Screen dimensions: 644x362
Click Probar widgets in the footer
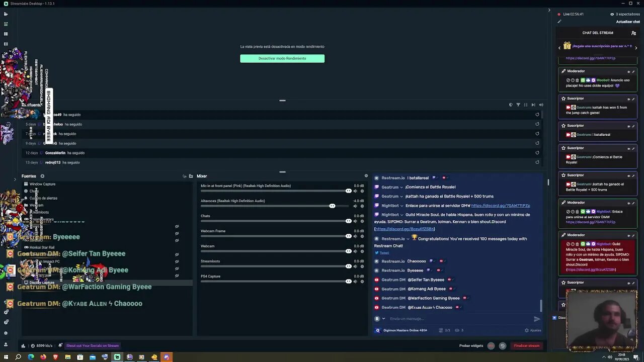pos(471,346)
